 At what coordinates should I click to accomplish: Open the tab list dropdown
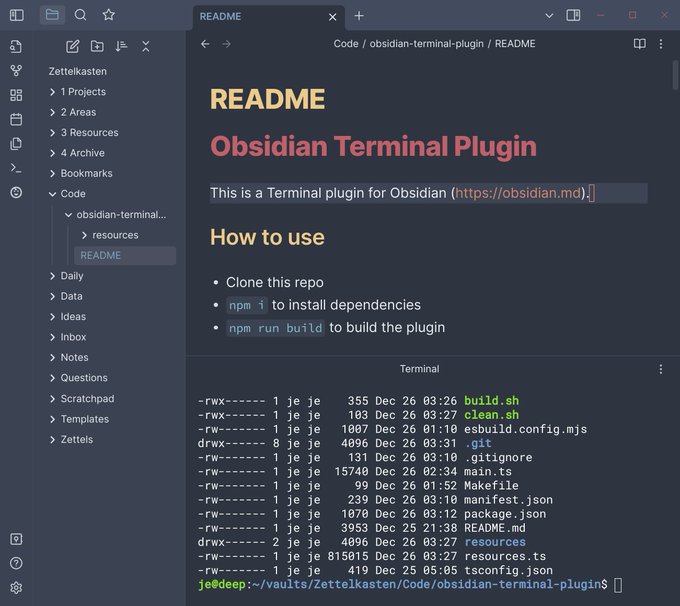tap(549, 16)
